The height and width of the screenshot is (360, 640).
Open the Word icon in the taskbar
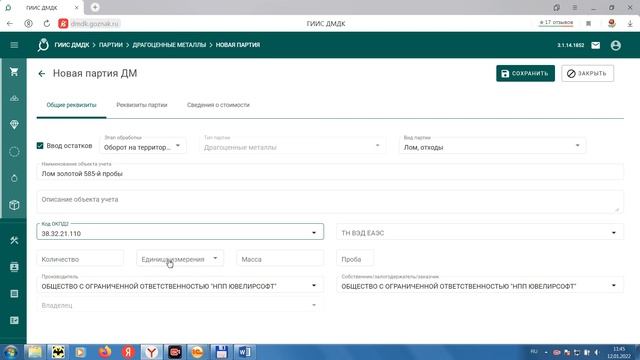(x=244, y=352)
